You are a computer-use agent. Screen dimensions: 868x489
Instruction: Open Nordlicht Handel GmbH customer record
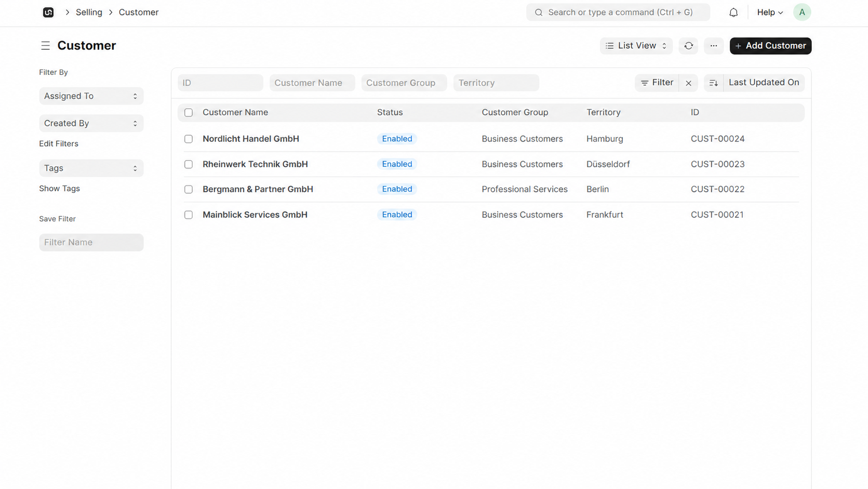point(251,139)
